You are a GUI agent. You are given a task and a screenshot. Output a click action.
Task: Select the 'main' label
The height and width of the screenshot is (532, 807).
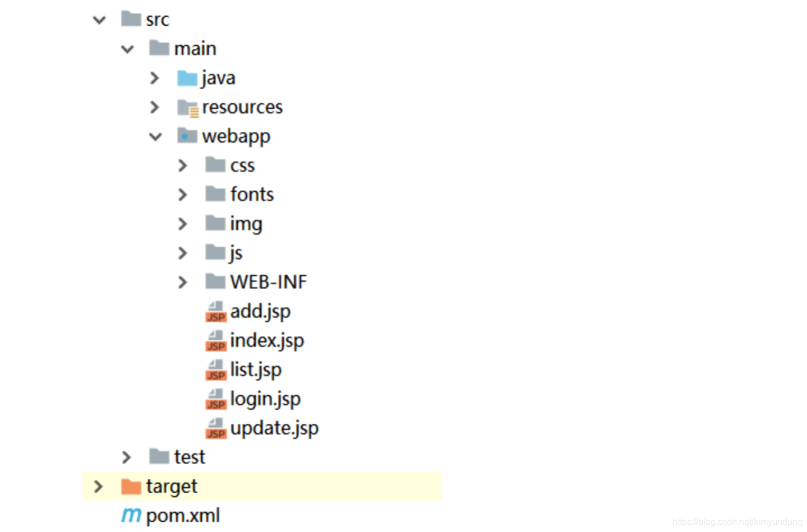point(195,49)
